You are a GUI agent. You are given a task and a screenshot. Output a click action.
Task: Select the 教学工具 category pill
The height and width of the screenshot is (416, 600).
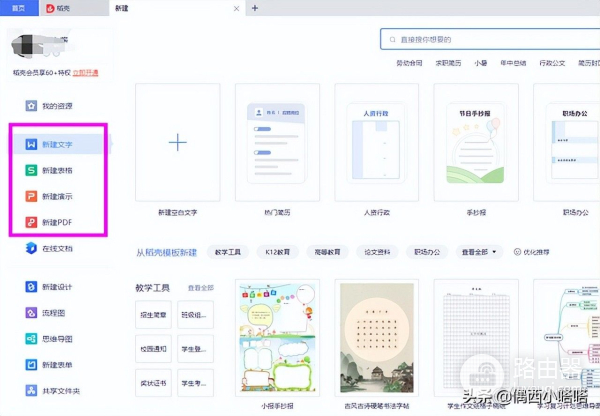[x=228, y=252]
